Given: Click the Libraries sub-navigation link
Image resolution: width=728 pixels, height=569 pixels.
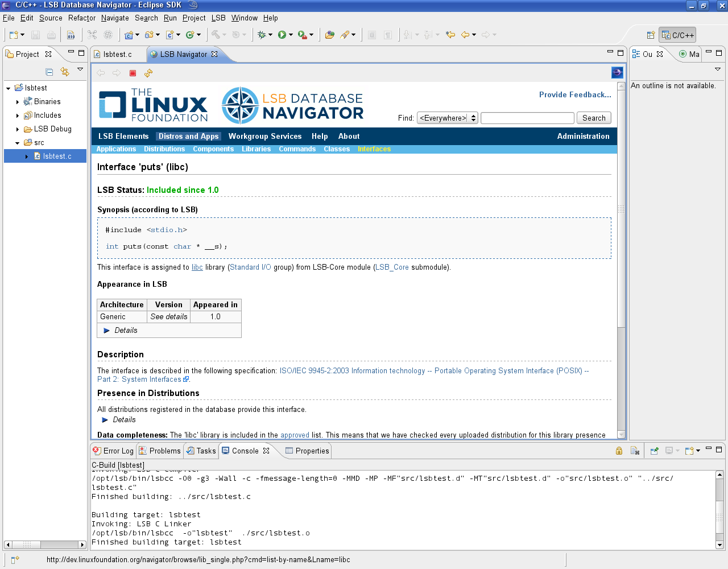Looking at the screenshot, I should pyautogui.click(x=256, y=149).
